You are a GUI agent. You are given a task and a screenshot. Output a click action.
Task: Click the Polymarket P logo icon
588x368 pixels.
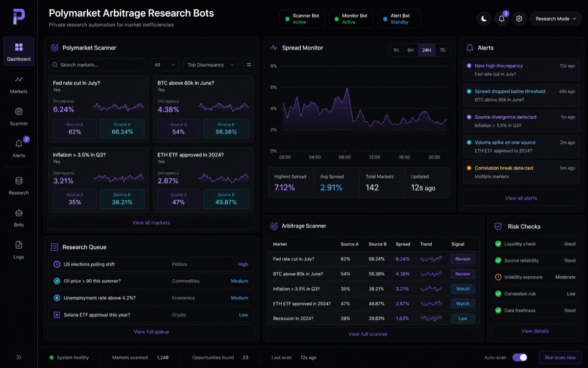click(x=19, y=17)
